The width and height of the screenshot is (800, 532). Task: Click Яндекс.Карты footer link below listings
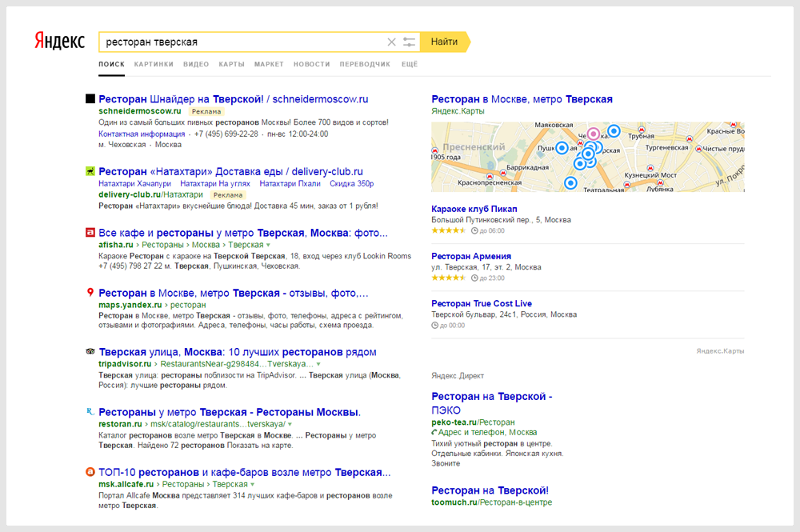click(x=721, y=351)
